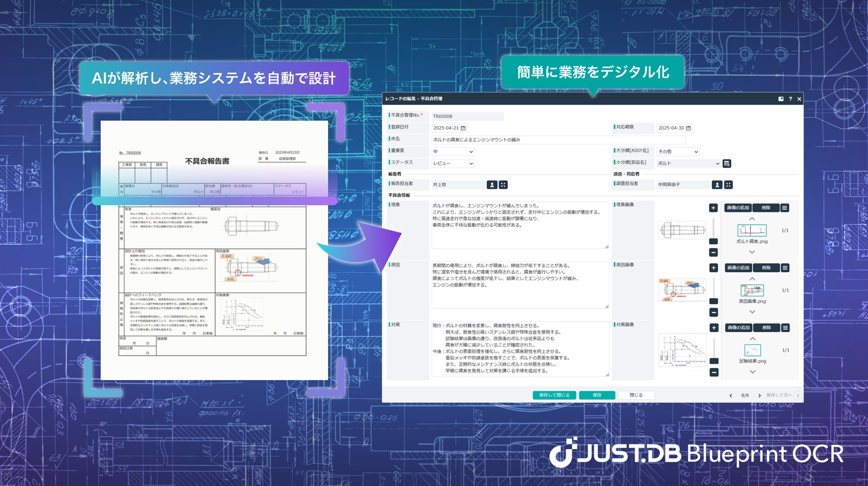Click lookup search icon beside 小分類 dropdown

726,163
